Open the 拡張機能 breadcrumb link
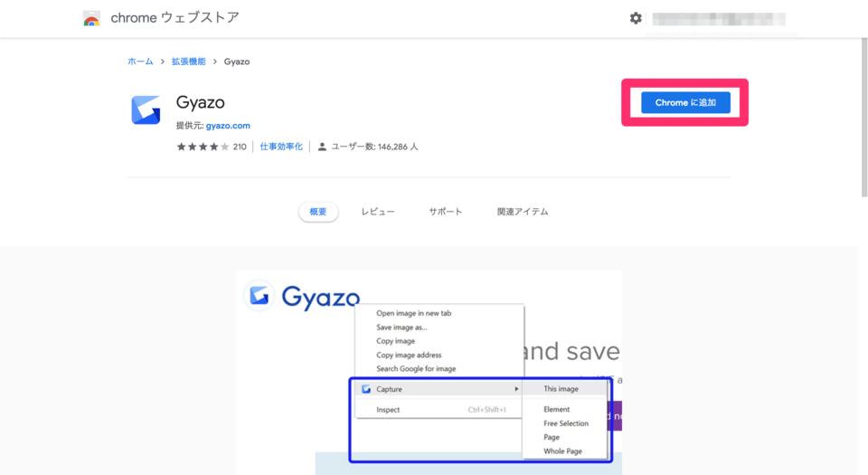 189,62
